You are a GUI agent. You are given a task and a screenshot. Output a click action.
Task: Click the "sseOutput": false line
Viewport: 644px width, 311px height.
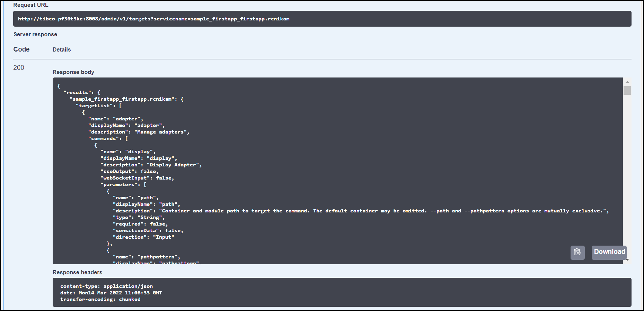pyautogui.click(x=129, y=172)
